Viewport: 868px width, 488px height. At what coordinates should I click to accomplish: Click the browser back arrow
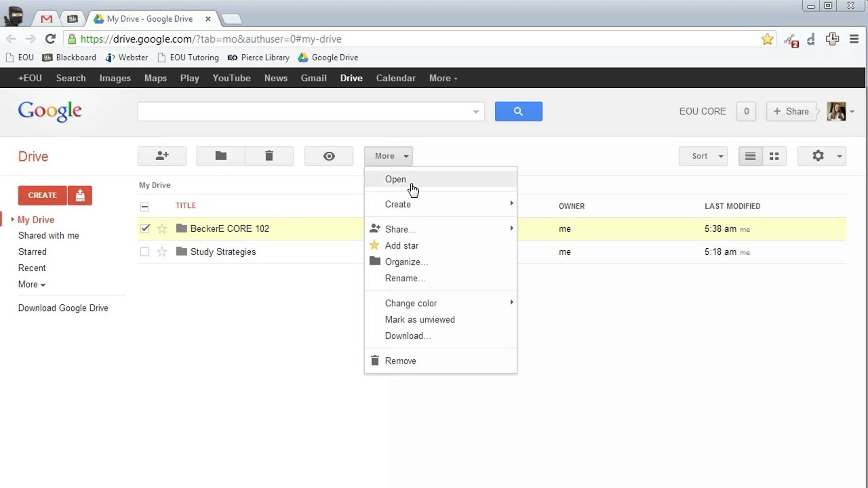[x=12, y=39]
